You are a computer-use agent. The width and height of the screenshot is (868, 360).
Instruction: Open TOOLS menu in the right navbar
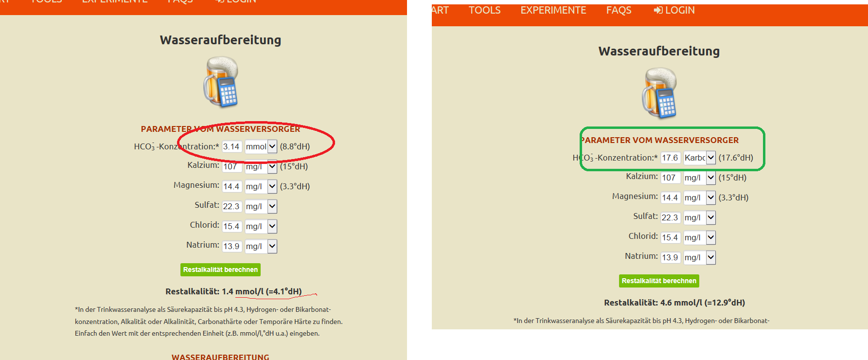click(484, 10)
